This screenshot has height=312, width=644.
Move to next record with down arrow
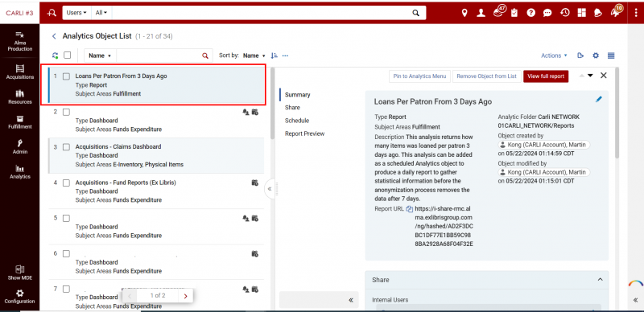pos(591,76)
